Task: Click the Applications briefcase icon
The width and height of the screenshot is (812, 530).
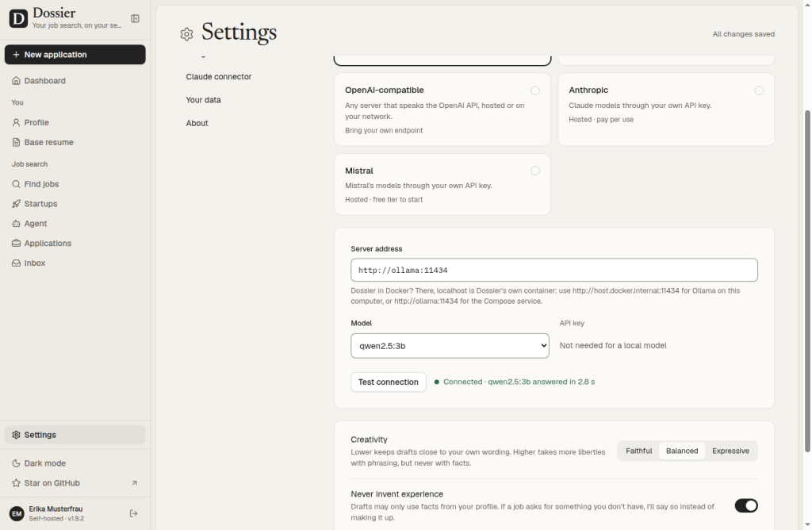Action: pyautogui.click(x=16, y=244)
